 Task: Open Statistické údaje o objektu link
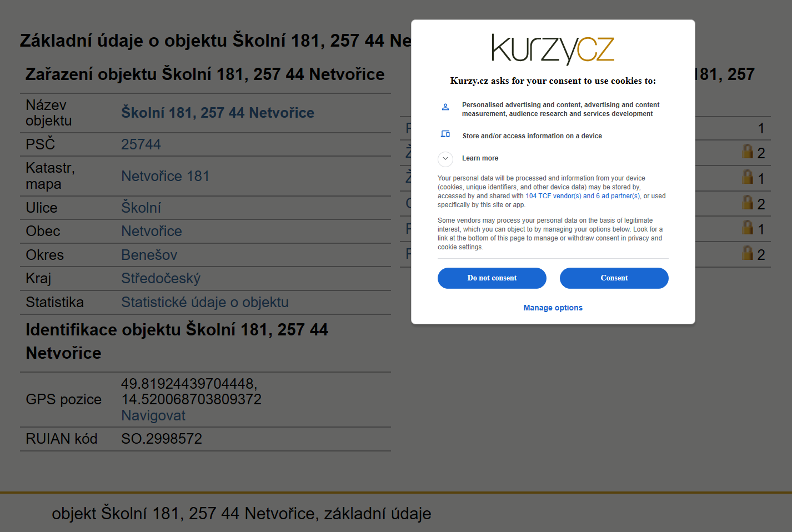click(205, 302)
